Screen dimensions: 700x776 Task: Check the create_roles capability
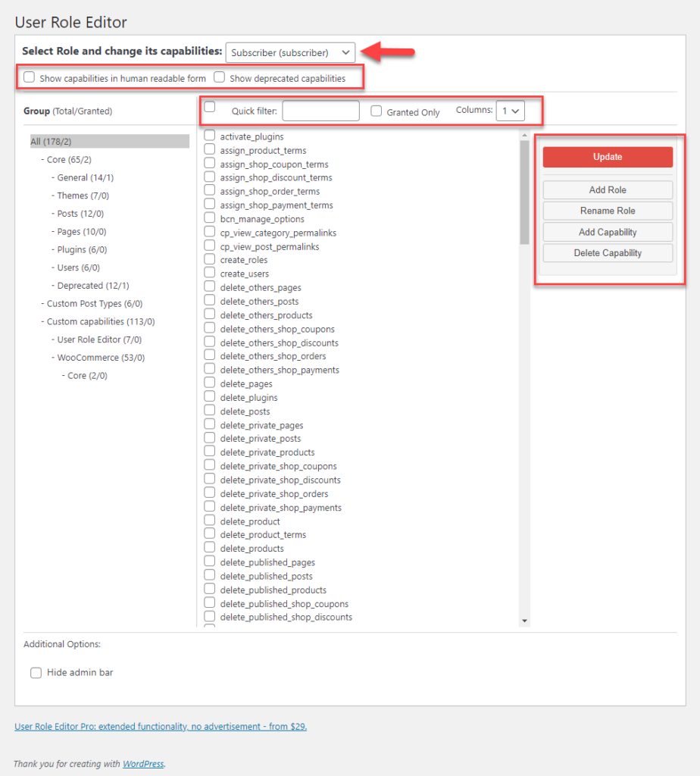tap(210, 259)
